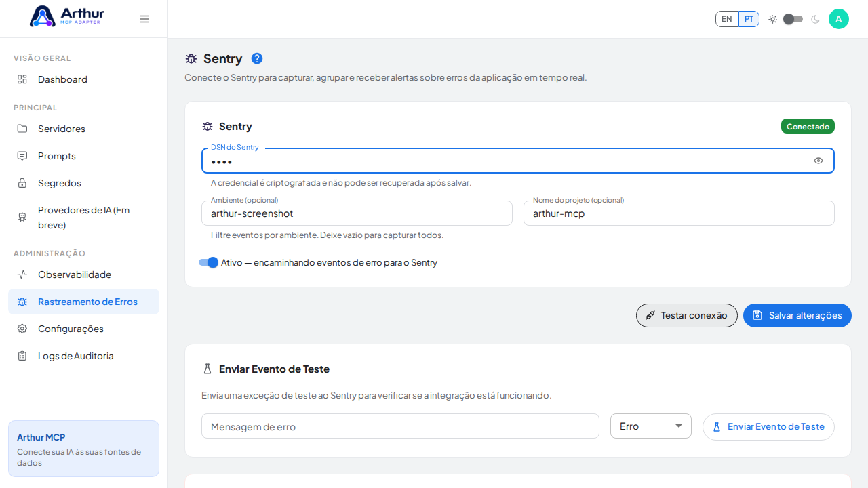868x488 pixels.
Task: Click bug icon in Sentry card header
Action: (208, 127)
